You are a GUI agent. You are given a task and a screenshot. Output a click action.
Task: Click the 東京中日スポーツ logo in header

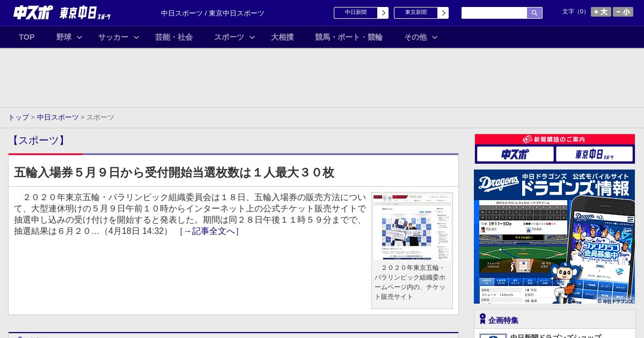point(85,13)
